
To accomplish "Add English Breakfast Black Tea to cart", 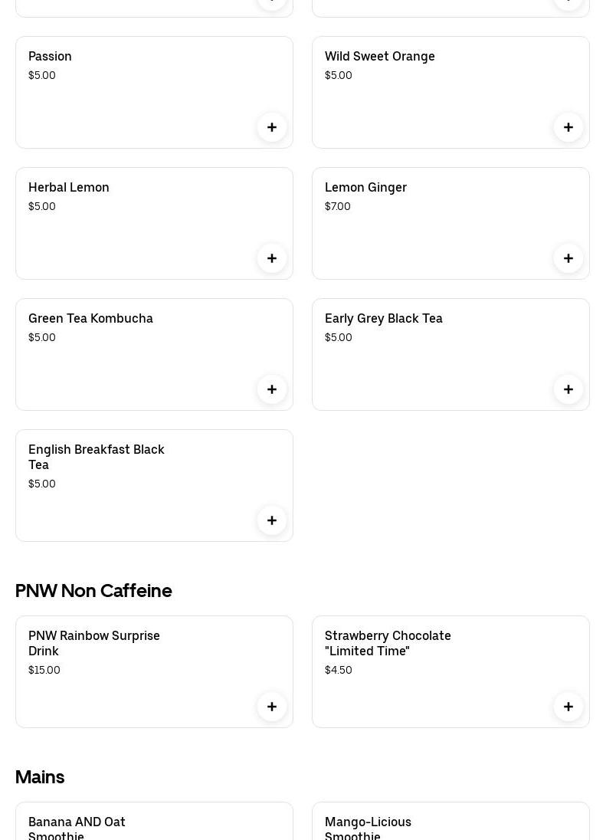I will click(x=272, y=520).
